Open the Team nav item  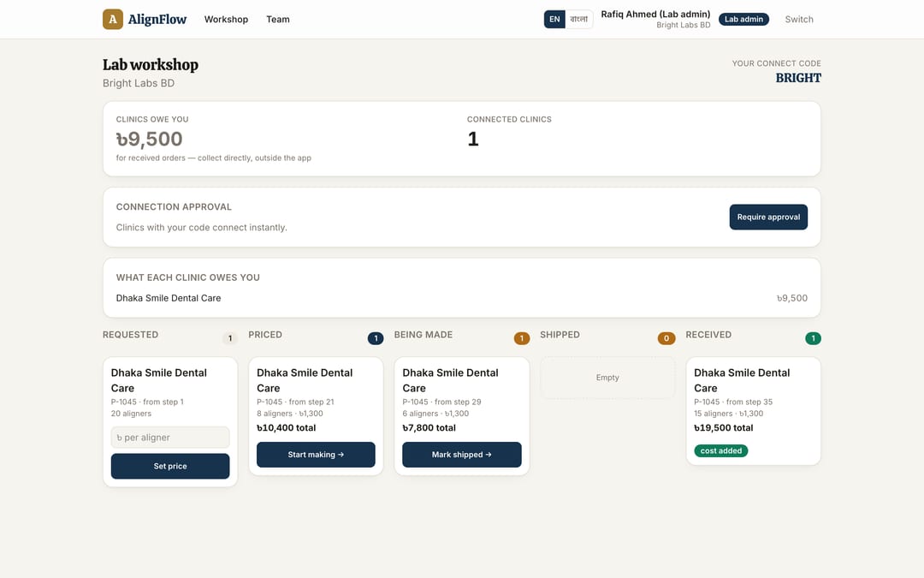[x=277, y=20]
